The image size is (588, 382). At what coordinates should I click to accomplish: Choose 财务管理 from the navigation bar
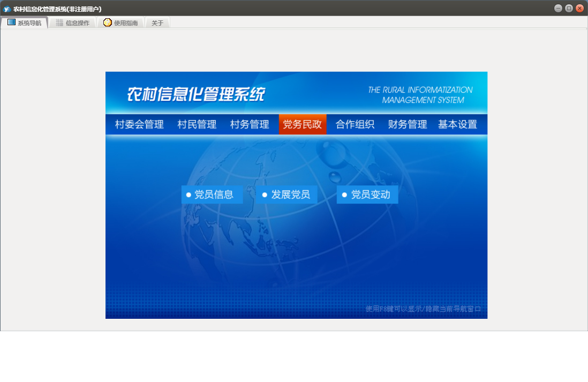click(407, 124)
